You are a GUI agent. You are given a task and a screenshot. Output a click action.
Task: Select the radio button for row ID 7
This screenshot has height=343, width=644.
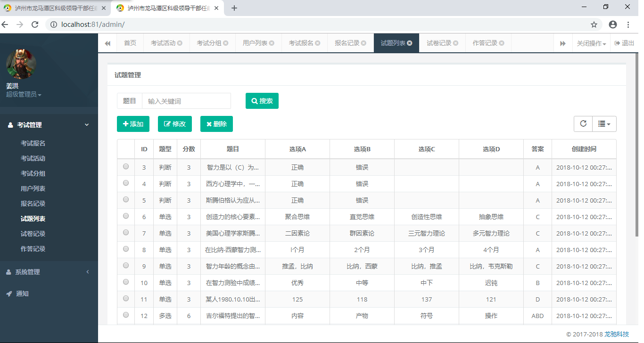pos(126,232)
